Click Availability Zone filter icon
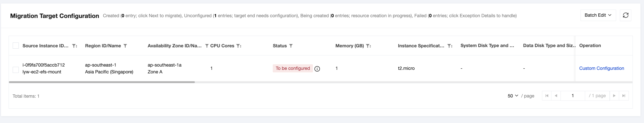The height and width of the screenshot is (123, 644). click(x=207, y=46)
